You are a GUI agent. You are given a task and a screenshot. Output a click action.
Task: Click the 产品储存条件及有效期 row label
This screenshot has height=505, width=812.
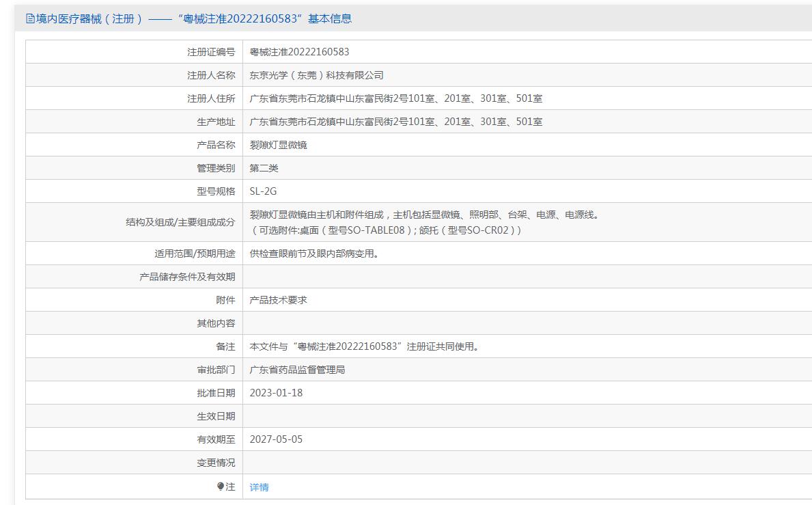coord(187,277)
